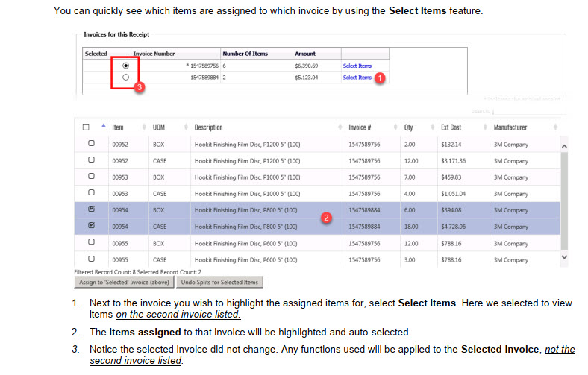Click the sort arrows in Item column header
The width and height of the screenshot is (588, 375).
103,127
